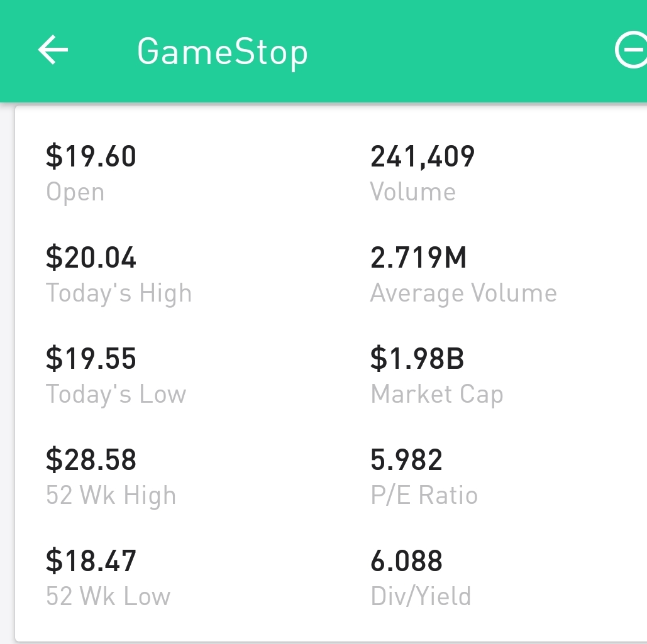Tap the 241,409 Volume value
This screenshot has height=644, width=647.
[x=422, y=157]
